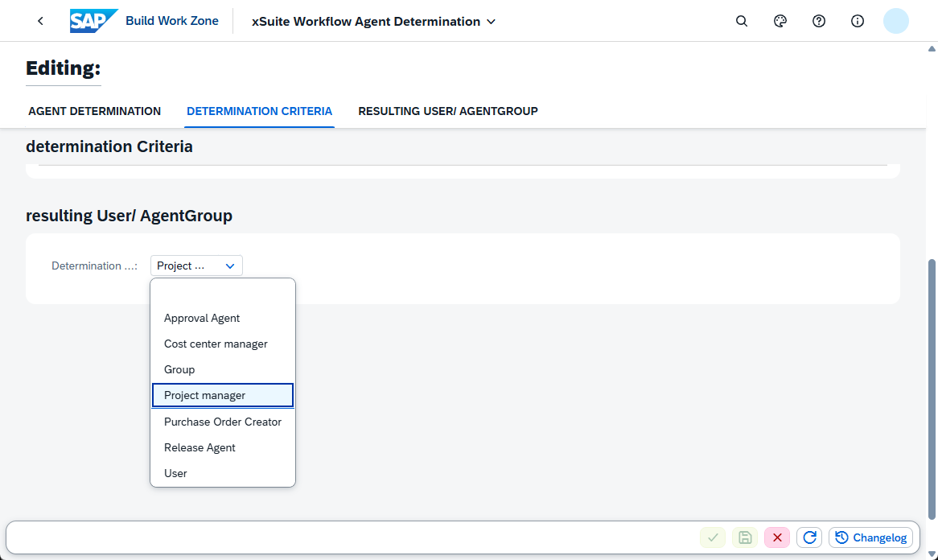938x560 pixels.
Task: Switch to the RESULTING USER/ AGENTGROUP tab
Action: 448,111
